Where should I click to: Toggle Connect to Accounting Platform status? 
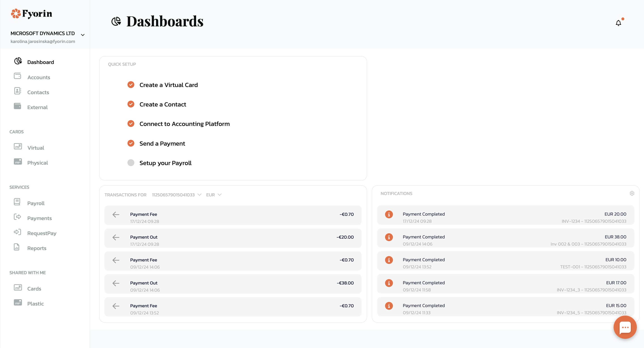(x=131, y=123)
